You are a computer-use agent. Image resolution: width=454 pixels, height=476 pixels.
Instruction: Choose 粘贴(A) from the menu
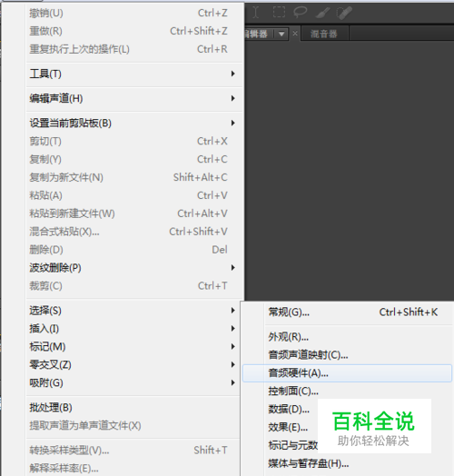(x=134, y=195)
